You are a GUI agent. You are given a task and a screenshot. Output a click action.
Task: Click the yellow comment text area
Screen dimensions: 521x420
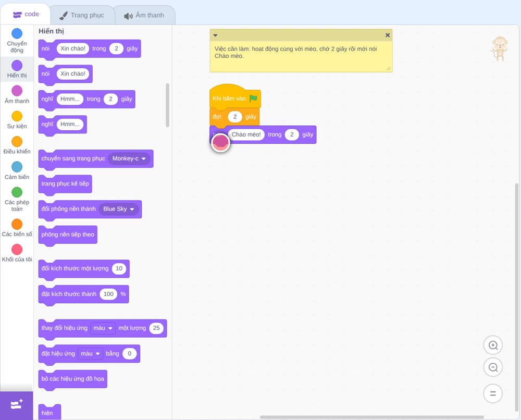301,55
